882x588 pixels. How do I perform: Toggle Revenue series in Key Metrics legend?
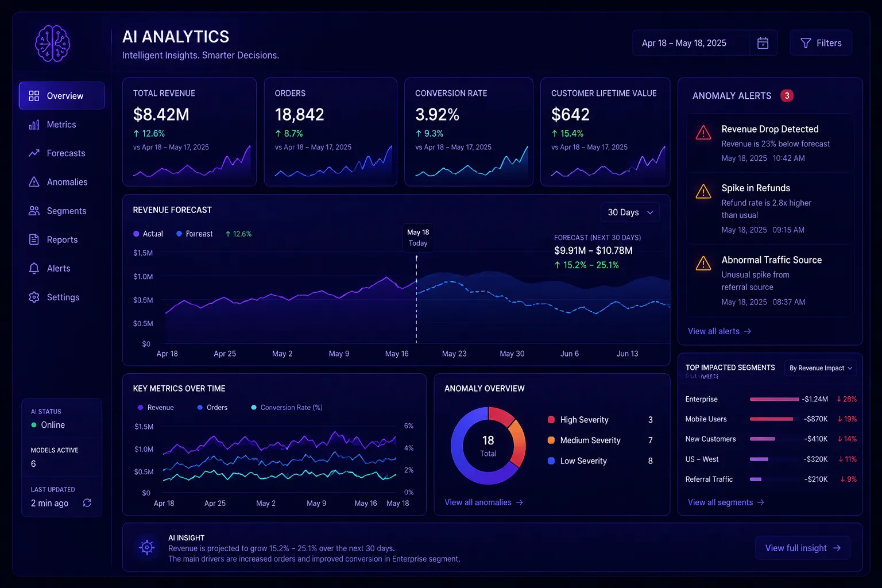[156, 408]
